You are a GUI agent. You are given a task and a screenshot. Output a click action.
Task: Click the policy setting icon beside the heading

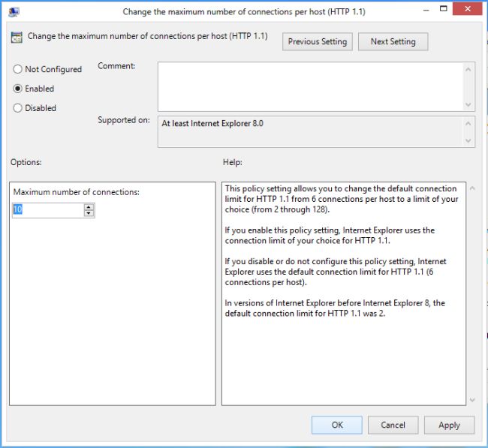click(17, 37)
